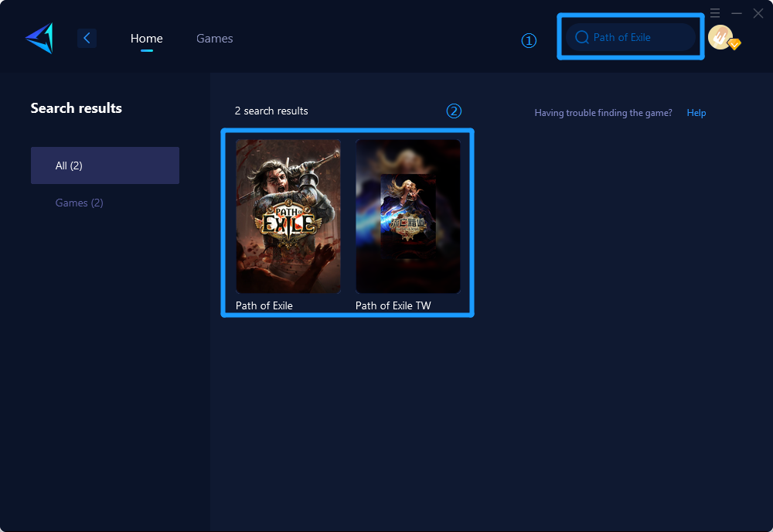Switch to the Games tab
Image resolution: width=773 pixels, height=532 pixels.
[214, 39]
